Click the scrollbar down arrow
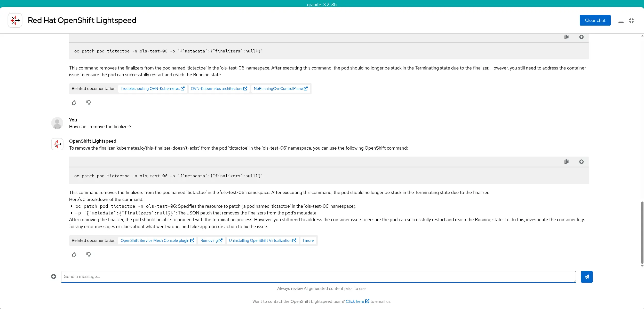The height and width of the screenshot is (309, 644). pos(642,266)
